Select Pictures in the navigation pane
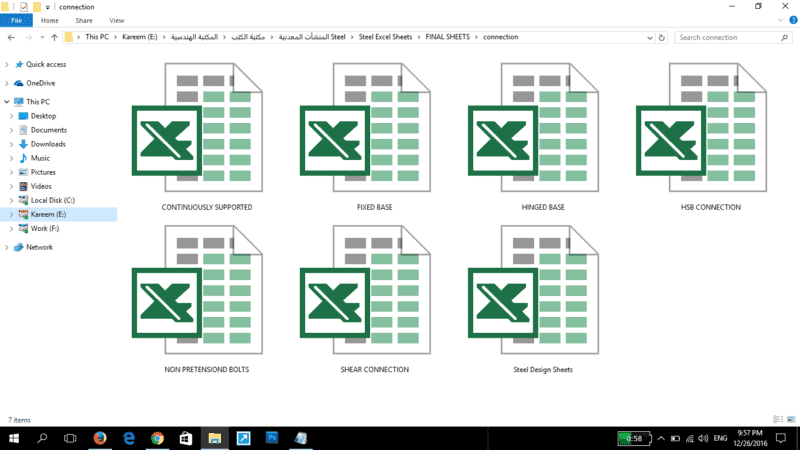This screenshot has height=450, width=800. click(x=43, y=172)
